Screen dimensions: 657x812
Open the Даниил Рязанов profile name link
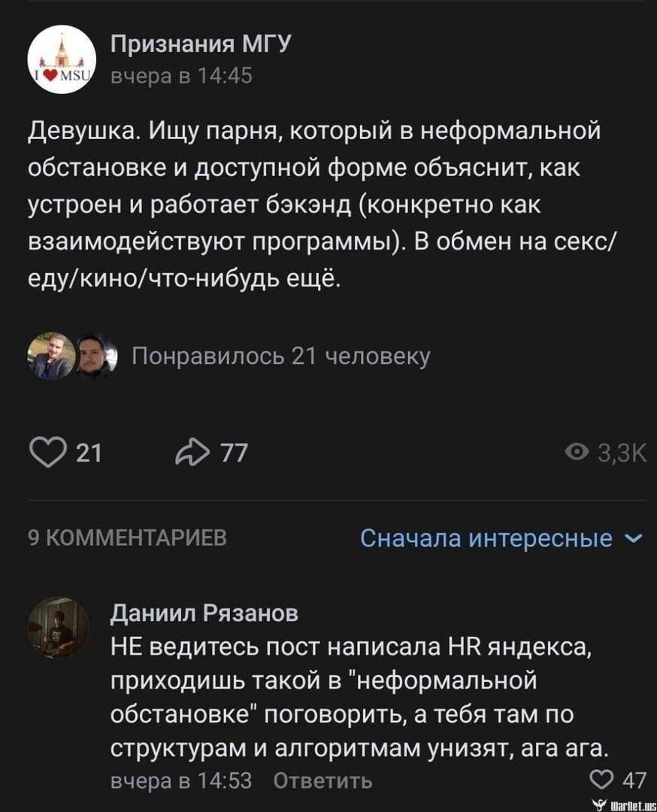pos(204,614)
